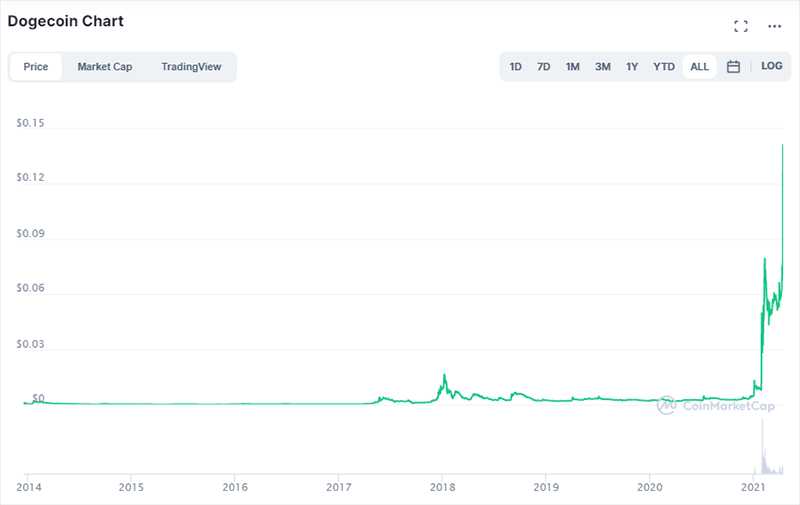800x505 pixels.
Task: Click the 2021 x-axis label
Action: [x=753, y=487]
